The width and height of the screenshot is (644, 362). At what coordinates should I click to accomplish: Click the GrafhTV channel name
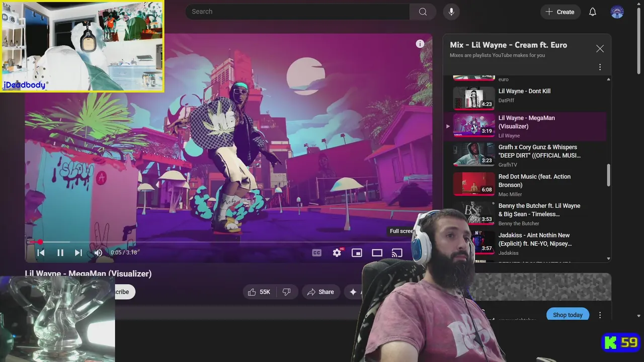pos(508,165)
